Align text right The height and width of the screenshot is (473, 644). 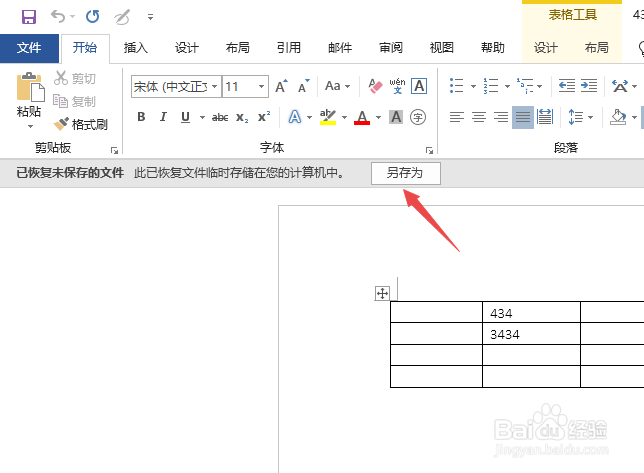coord(501,117)
